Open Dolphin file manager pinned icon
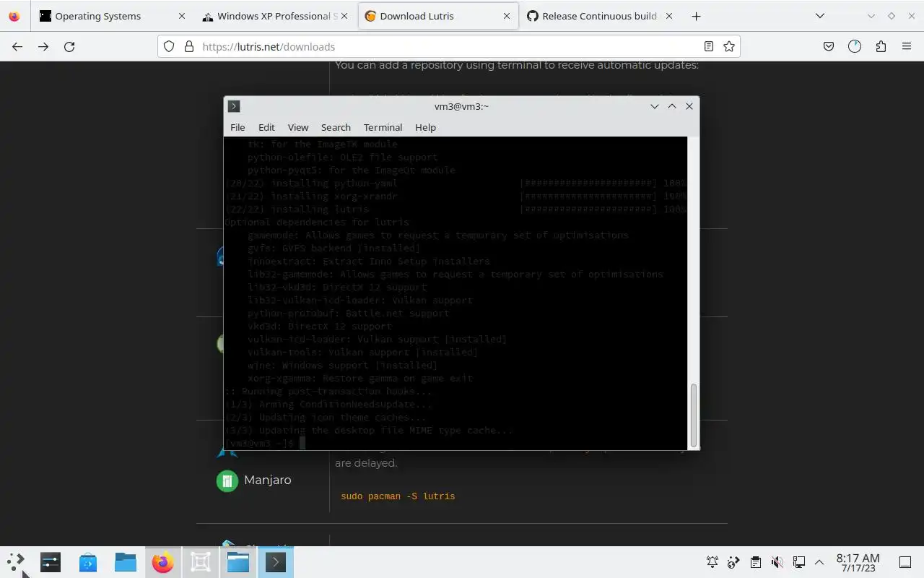 coord(126,562)
